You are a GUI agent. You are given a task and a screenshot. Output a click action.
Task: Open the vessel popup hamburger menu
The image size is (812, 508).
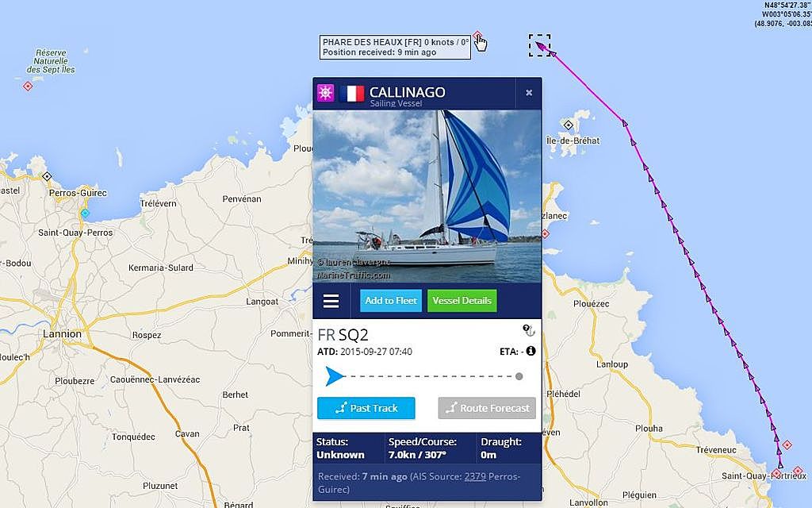(331, 301)
